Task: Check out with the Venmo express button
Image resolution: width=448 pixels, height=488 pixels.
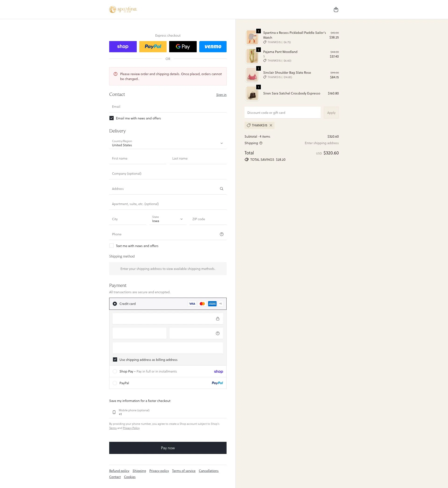Action: pyautogui.click(x=213, y=46)
